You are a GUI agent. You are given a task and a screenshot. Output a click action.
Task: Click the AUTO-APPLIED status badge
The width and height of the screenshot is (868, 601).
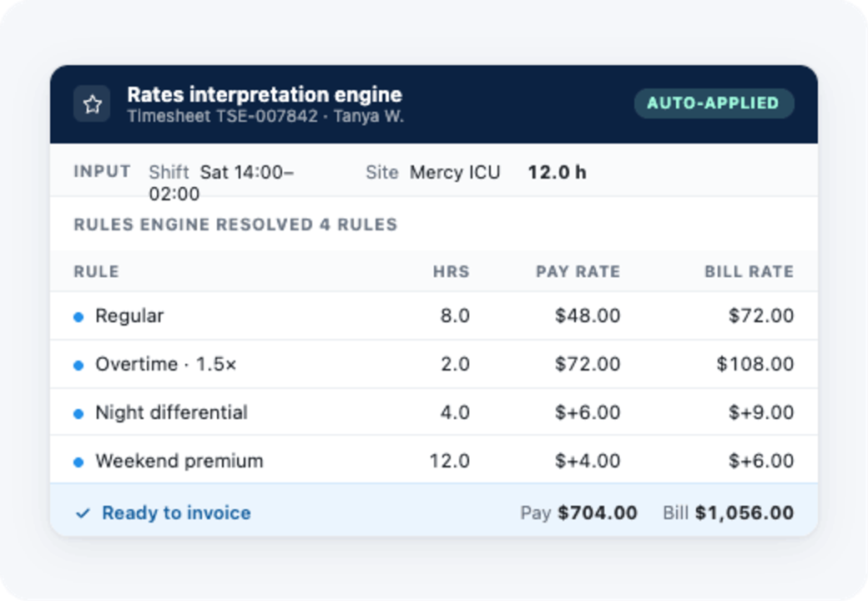point(714,104)
